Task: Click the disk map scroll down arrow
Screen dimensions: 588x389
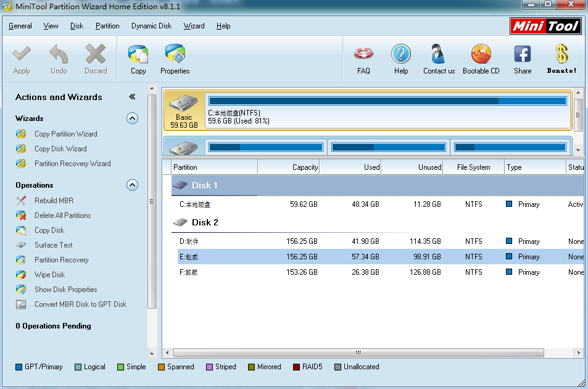Action: tap(578, 149)
